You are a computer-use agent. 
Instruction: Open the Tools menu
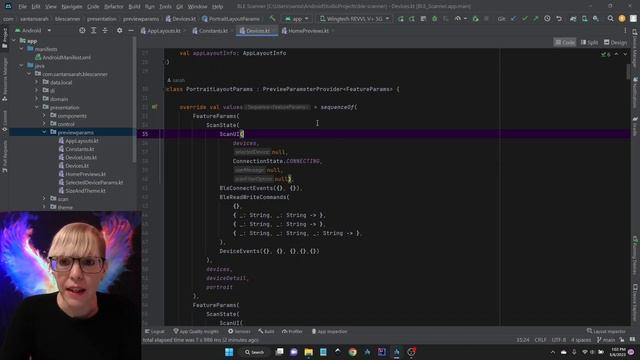(165, 7)
